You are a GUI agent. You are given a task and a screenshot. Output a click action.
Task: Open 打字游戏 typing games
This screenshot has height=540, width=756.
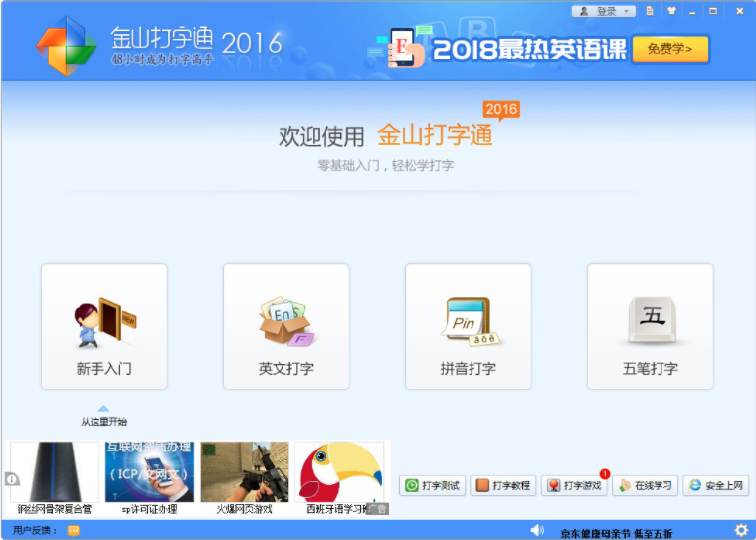coord(574,486)
